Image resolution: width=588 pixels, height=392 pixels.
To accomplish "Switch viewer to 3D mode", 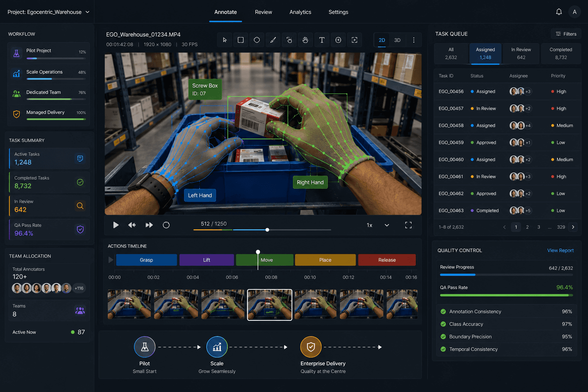I will coord(397,40).
